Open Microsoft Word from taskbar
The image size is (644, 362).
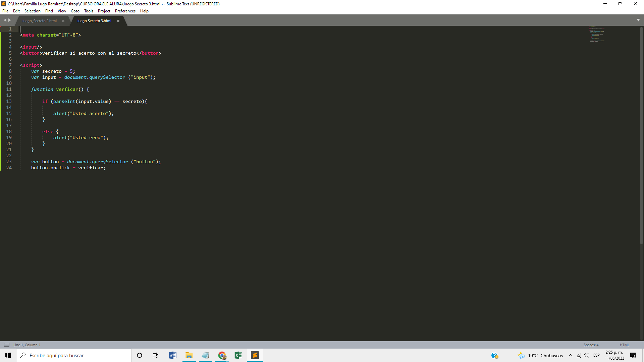172,355
